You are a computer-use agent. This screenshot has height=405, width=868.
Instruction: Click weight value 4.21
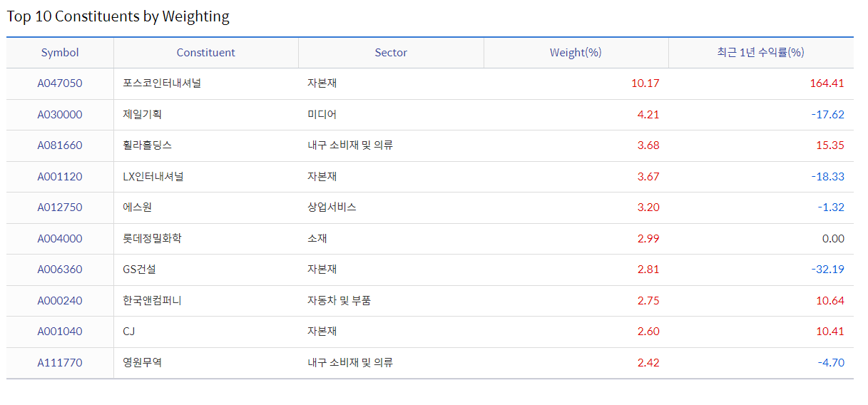coord(648,114)
